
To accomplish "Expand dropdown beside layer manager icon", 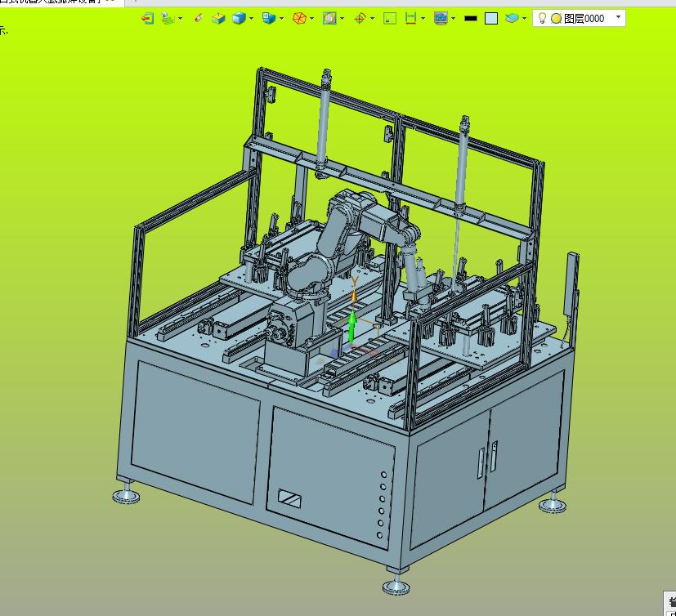I will coord(524,19).
